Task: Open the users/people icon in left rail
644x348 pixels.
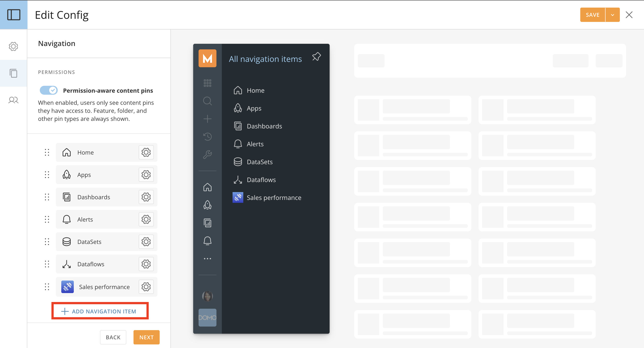Action: pyautogui.click(x=13, y=100)
